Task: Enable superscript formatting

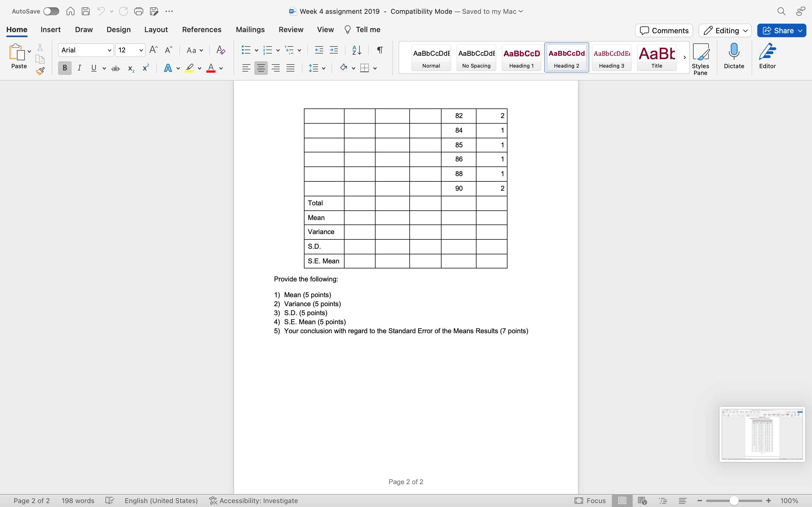Action: (145, 68)
